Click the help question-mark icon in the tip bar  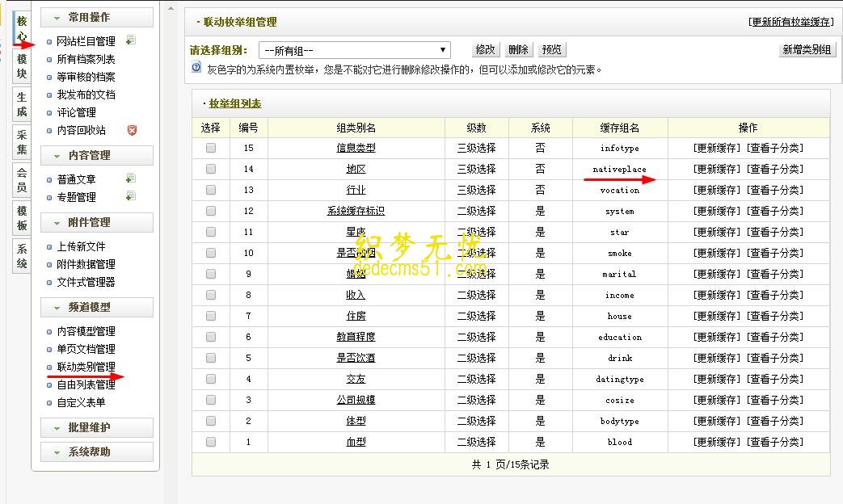195,68
